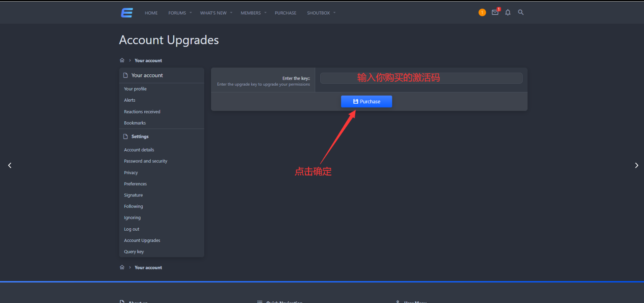Viewport: 644px width, 303px height.
Task: Expand the What's New dropdown arrow
Action: click(x=231, y=13)
